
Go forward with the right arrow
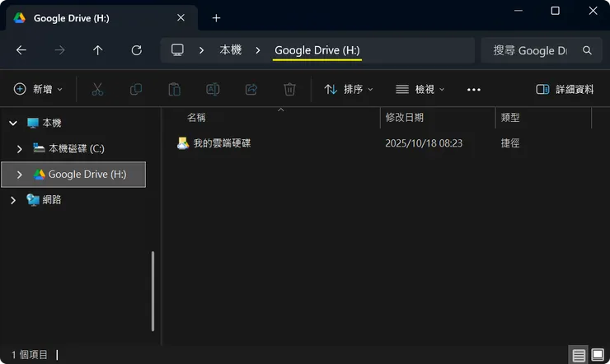pos(59,50)
